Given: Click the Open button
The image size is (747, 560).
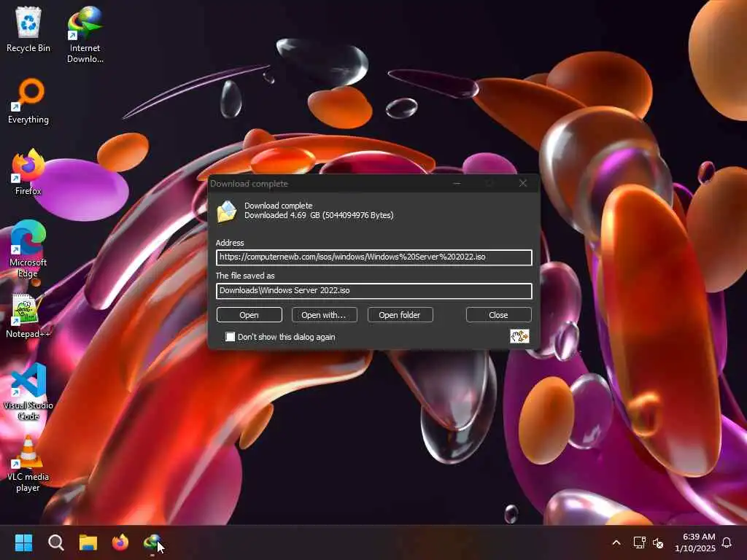Looking at the screenshot, I should click(249, 315).
